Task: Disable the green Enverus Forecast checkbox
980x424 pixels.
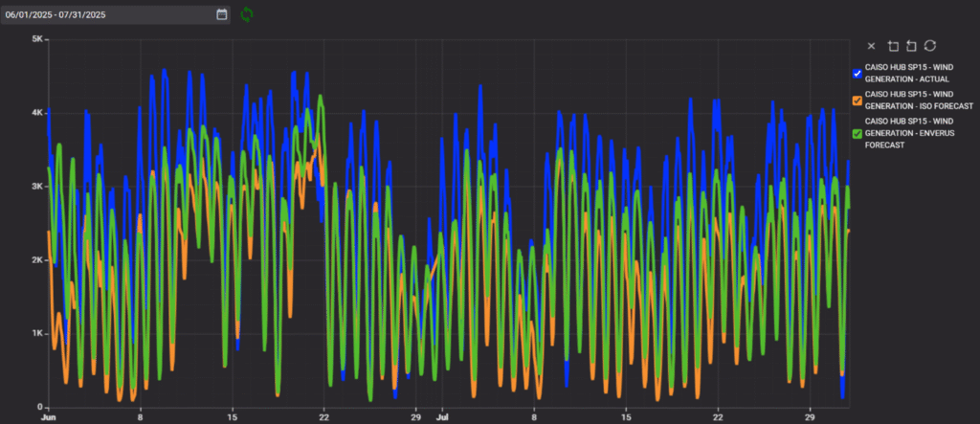Action: pos(857,134)
